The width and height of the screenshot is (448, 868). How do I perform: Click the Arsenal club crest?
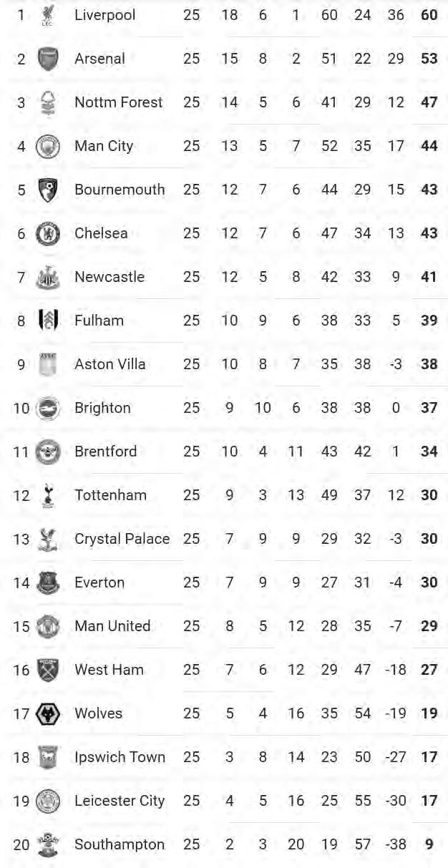(x=48, y=59)
